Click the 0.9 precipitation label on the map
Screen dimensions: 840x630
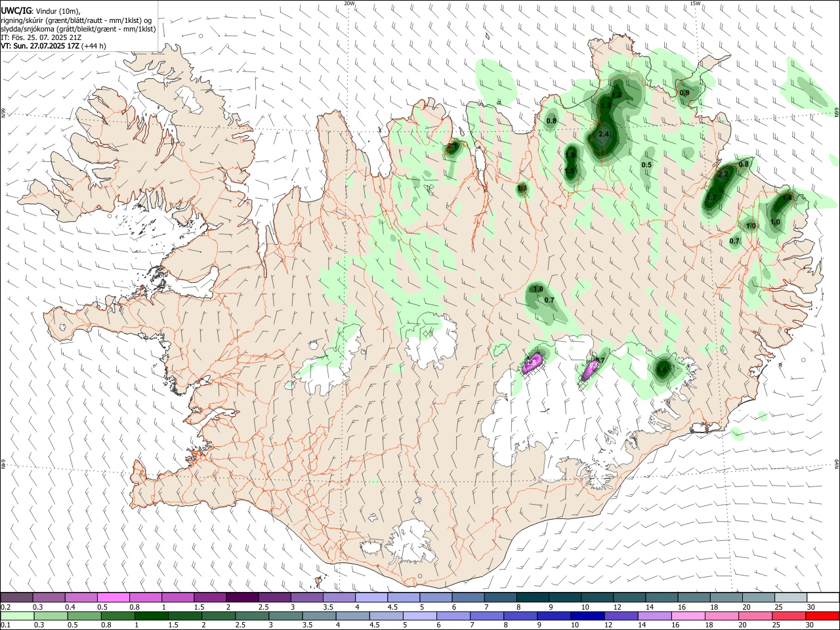684,93
